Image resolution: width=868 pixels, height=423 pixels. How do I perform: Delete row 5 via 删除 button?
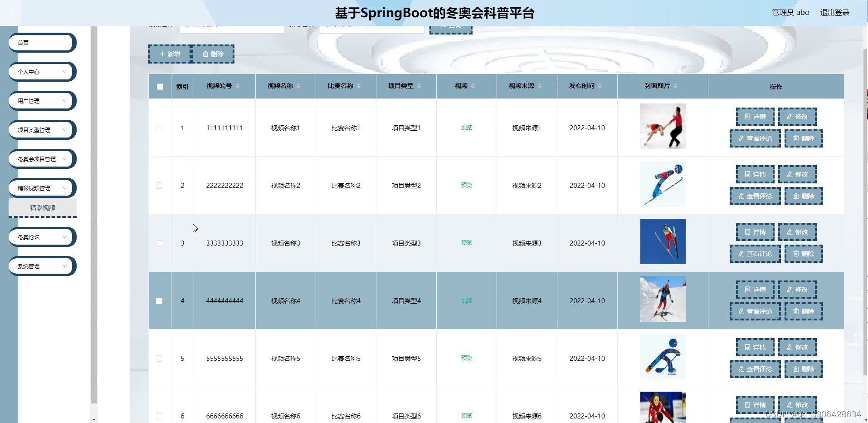point(804,369)
